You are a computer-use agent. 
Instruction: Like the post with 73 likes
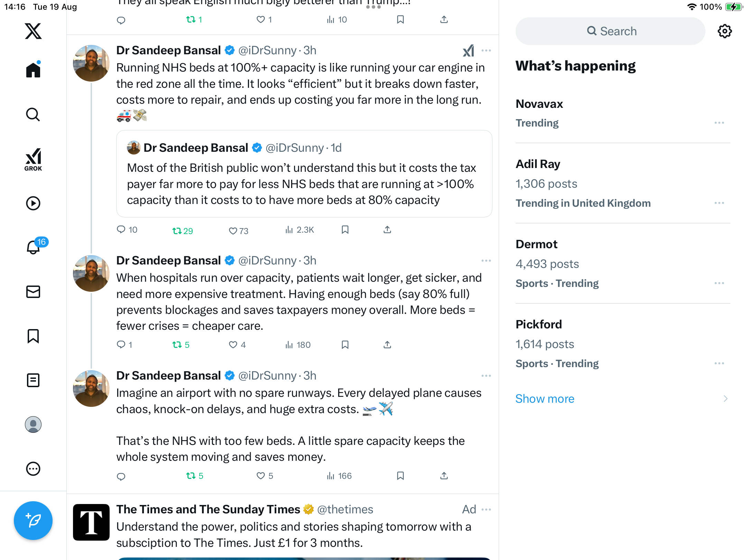coord(233,231)
